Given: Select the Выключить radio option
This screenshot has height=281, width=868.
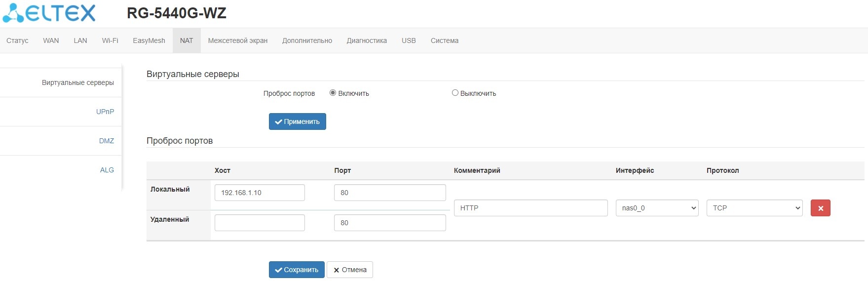Looking at the screenshot, I should (455, 93).
